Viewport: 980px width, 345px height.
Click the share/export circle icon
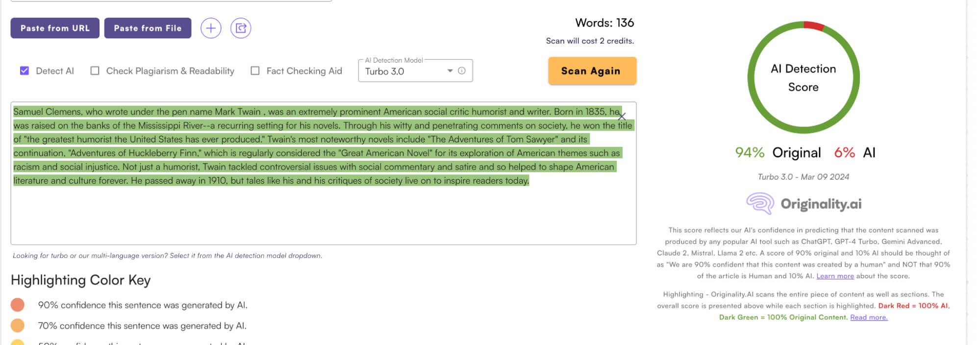(x=241, y=28)
